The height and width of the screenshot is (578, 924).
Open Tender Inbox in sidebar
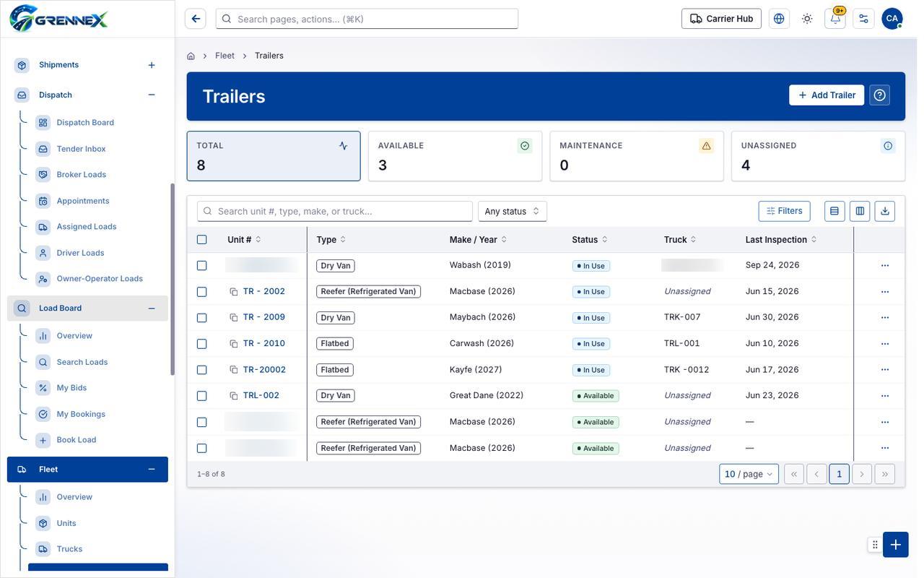[x=81, y=149]
